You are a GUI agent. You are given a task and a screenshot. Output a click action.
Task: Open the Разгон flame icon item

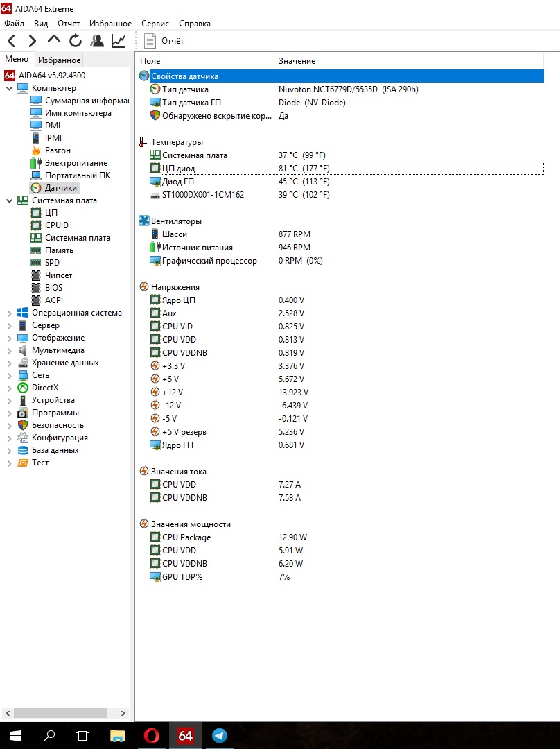click(x=36, y=150)
